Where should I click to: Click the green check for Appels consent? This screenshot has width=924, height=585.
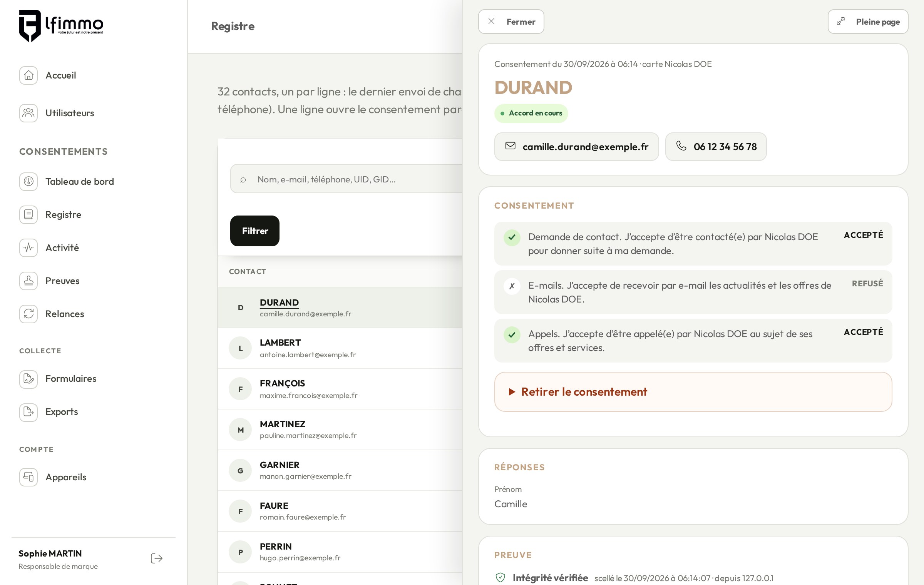(x=512, y=334)
